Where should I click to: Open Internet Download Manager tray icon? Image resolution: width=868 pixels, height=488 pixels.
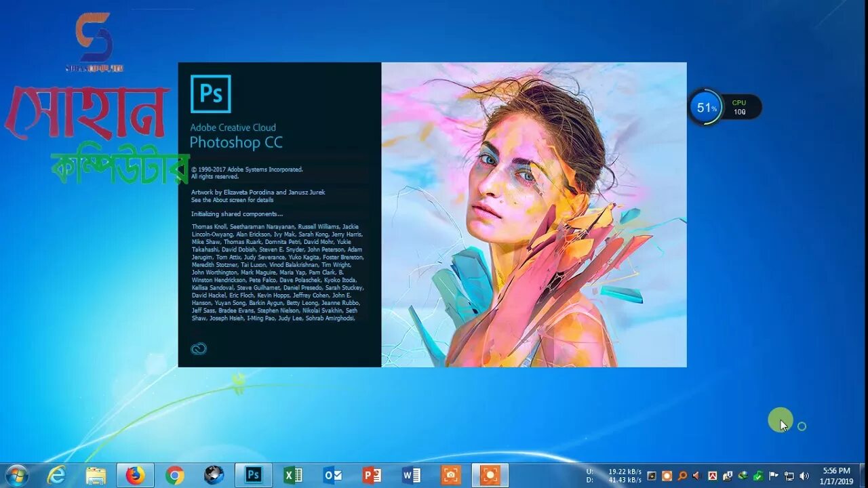coord(743,476)
